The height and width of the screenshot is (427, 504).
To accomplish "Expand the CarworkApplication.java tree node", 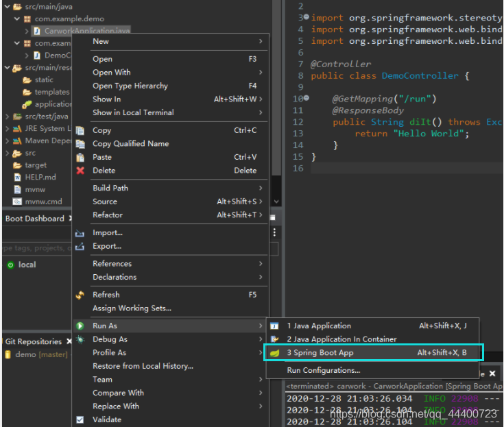I will pos(27,31).
